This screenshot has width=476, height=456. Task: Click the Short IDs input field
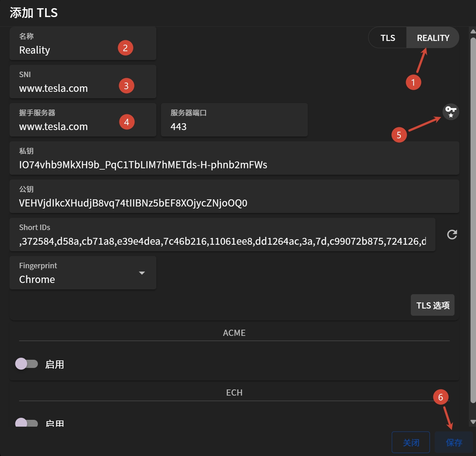coord(222,241)
